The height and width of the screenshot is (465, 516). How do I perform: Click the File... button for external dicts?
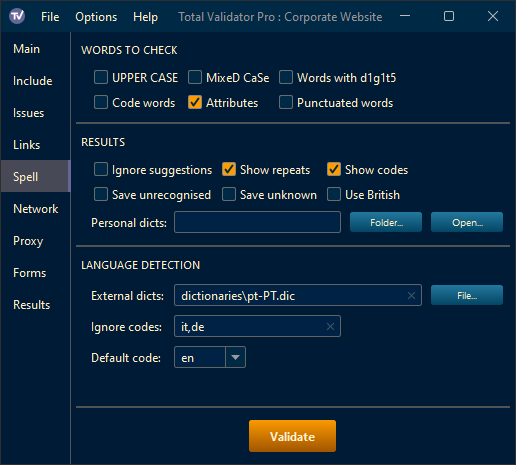[x=467, y=295]
